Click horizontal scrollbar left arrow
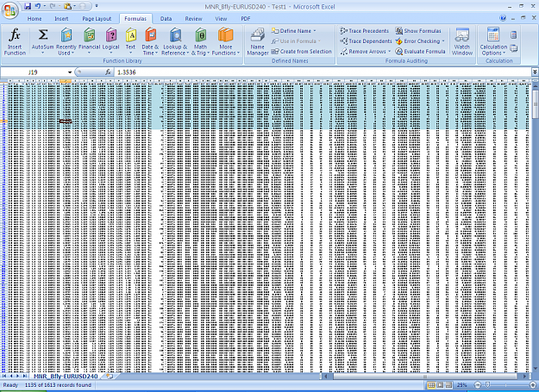This screenshot has width=539, height=392. (325, 376)
